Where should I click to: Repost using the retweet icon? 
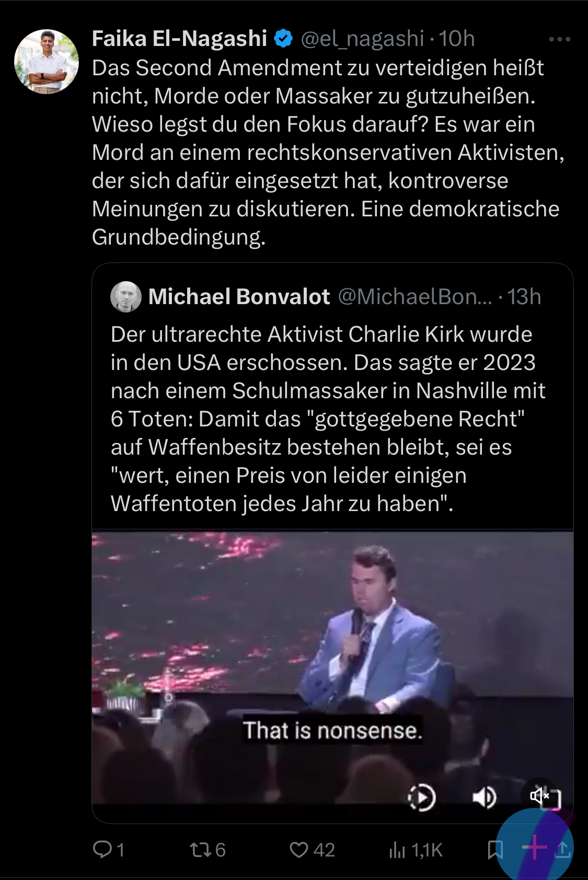[207, 850]
